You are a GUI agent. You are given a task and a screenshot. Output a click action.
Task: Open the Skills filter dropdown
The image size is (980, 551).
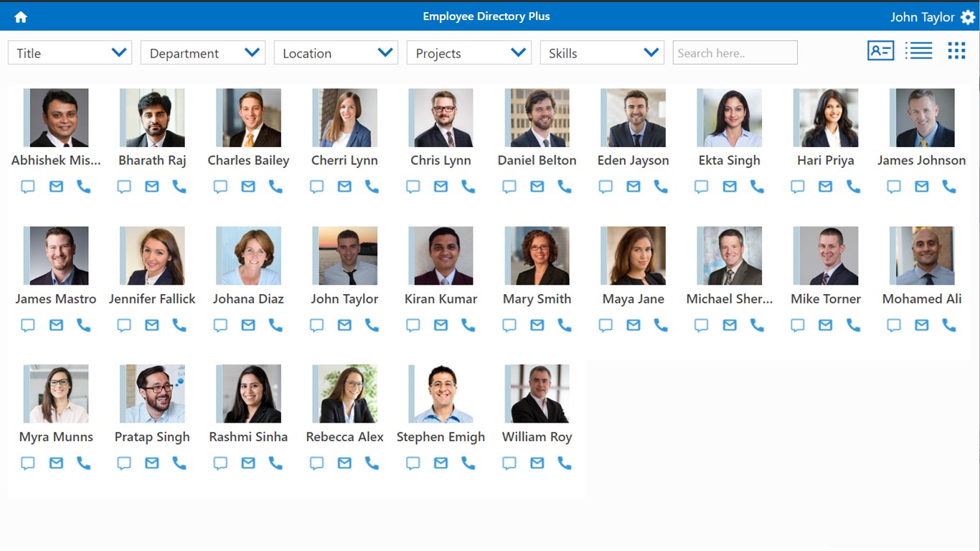602,52
